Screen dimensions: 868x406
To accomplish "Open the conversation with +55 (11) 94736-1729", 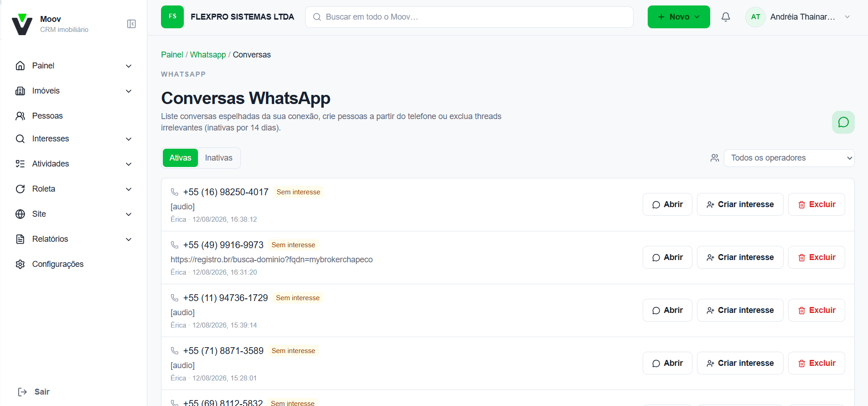I will tap(667, 310).
